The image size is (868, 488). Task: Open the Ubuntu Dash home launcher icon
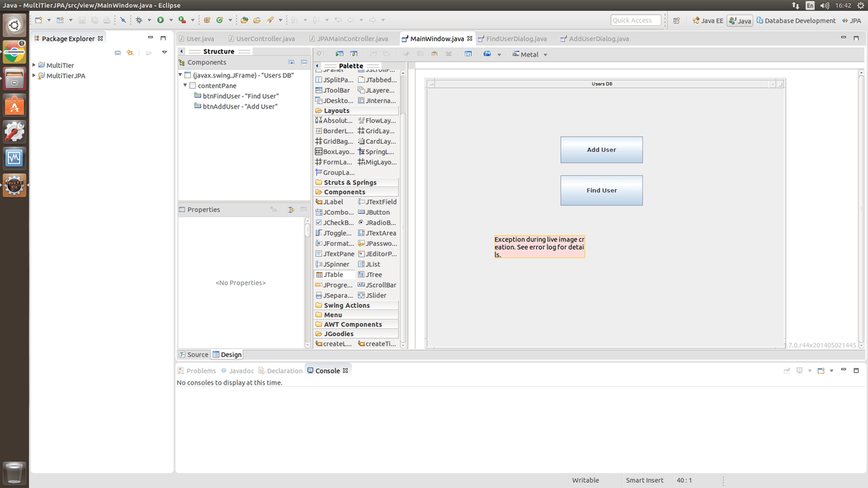(14, 27)
